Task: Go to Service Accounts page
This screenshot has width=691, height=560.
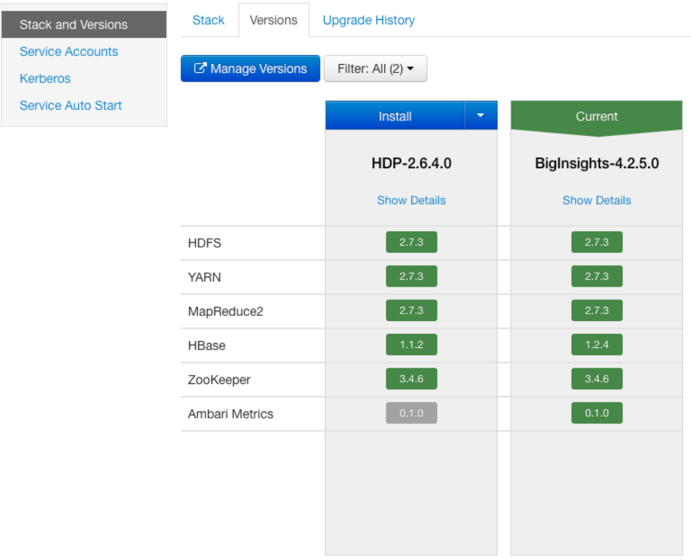Action: [69, 52]
